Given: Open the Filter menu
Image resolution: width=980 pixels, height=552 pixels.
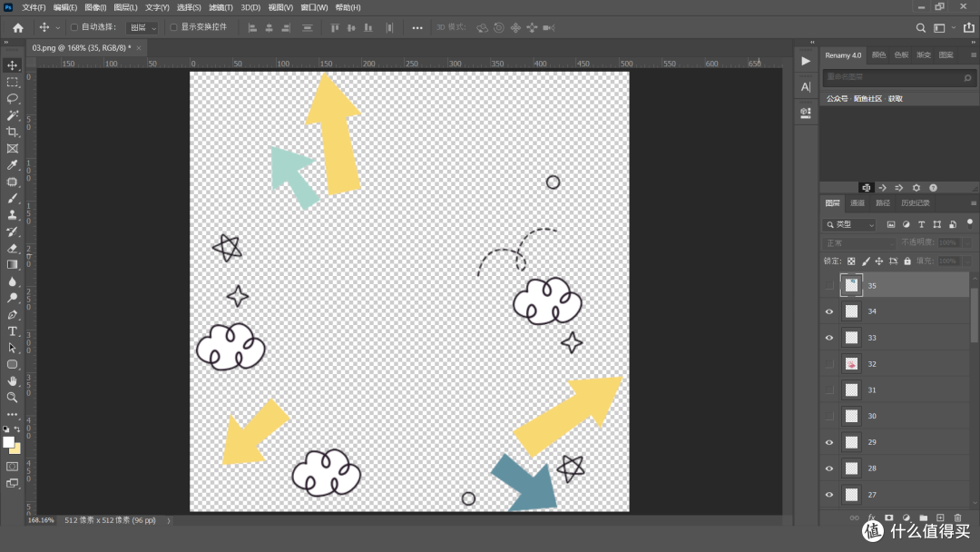Looking at the screenshot, I should [x=220, y=7].
